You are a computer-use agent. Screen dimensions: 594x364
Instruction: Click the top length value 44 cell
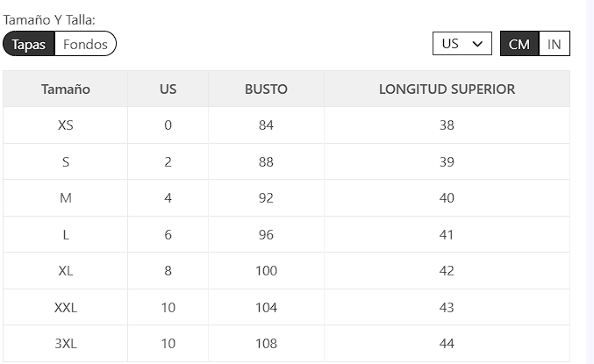(447, 344)
